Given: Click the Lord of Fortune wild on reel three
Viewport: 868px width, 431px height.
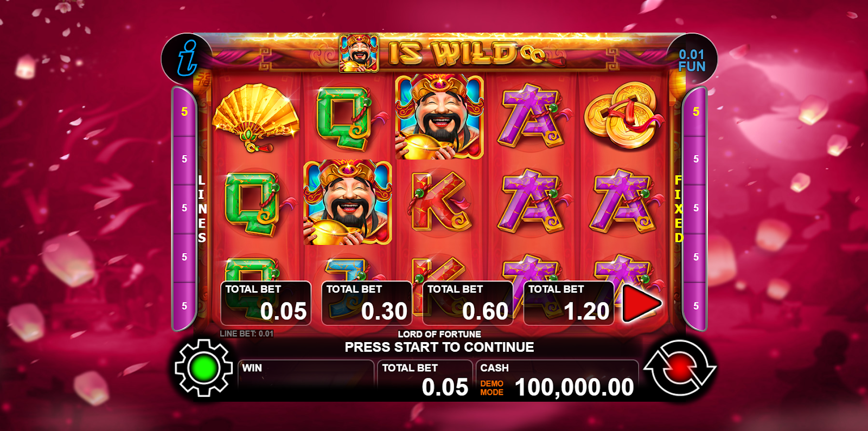Looking at the screenshot, I should click(x=439, y=117).
